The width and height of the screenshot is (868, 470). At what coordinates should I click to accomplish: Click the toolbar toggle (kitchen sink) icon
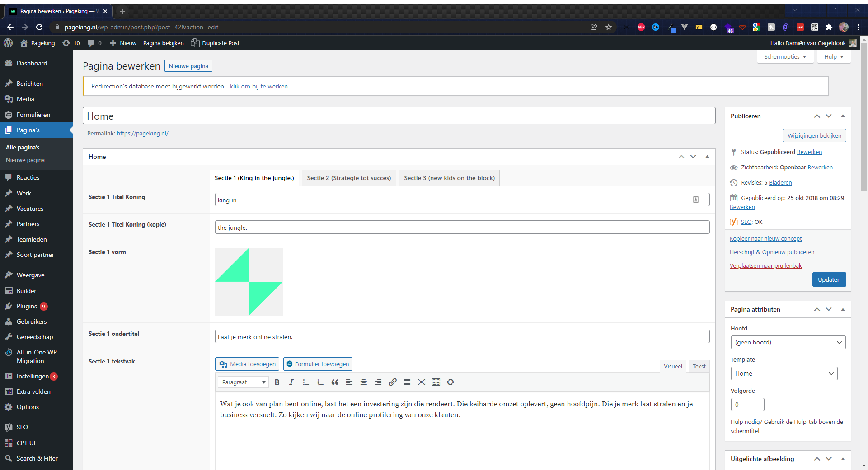coord(436,382)
